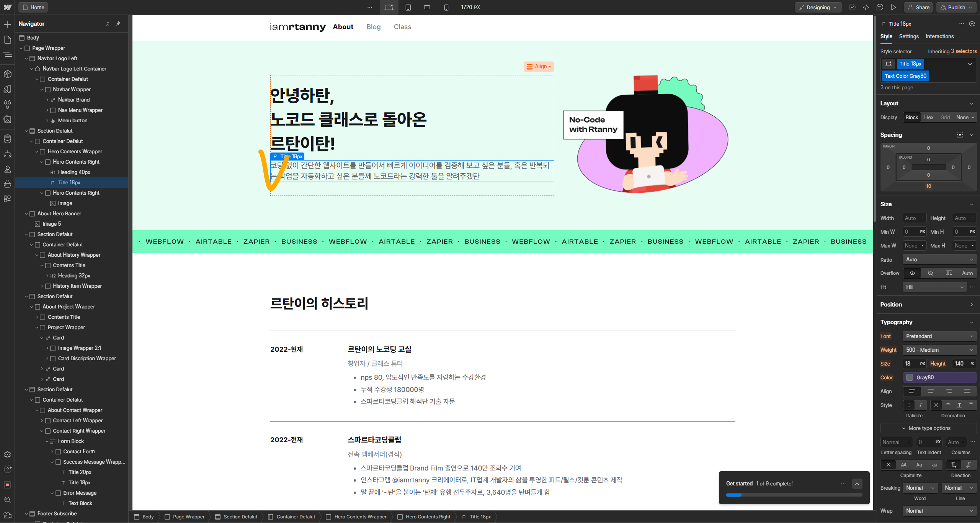Click the Share button
The height and width of the screenshot is (523, 980).
click(919, 7)
